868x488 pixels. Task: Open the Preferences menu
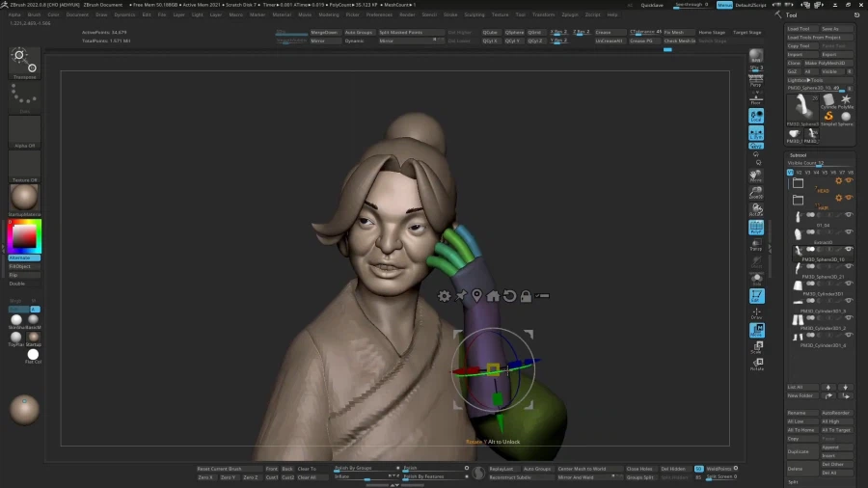(379, 14)
